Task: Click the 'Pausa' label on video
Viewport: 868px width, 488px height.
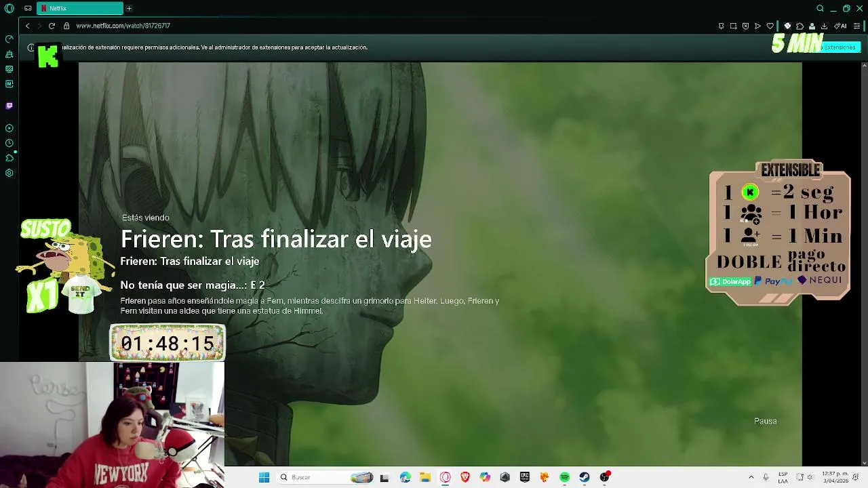Action: [x=765, y=421]
